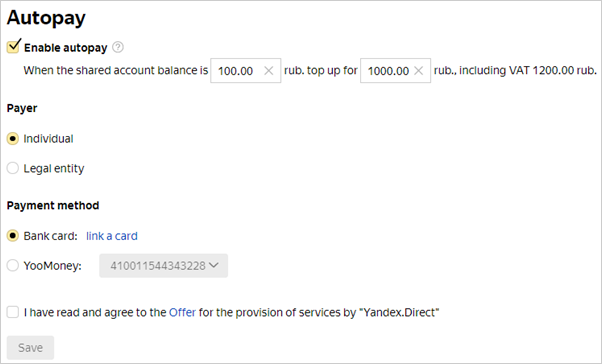Agree to the Yandex.Direct offer checkbox
602x364 pixels.
point(13,312)
